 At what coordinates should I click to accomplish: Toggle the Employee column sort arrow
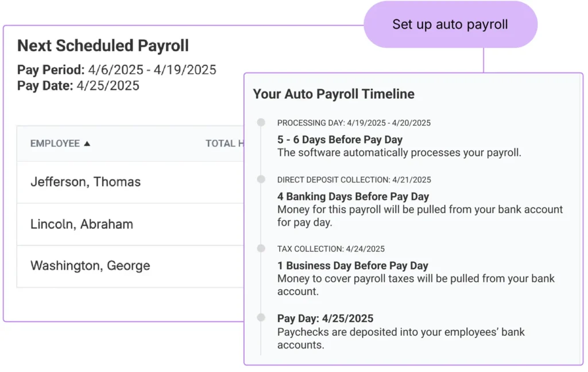87,144
